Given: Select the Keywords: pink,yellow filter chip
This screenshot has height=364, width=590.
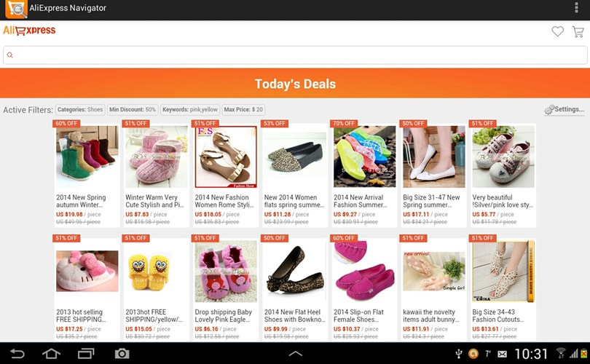Looking at the screenshot, I should 190,109.
